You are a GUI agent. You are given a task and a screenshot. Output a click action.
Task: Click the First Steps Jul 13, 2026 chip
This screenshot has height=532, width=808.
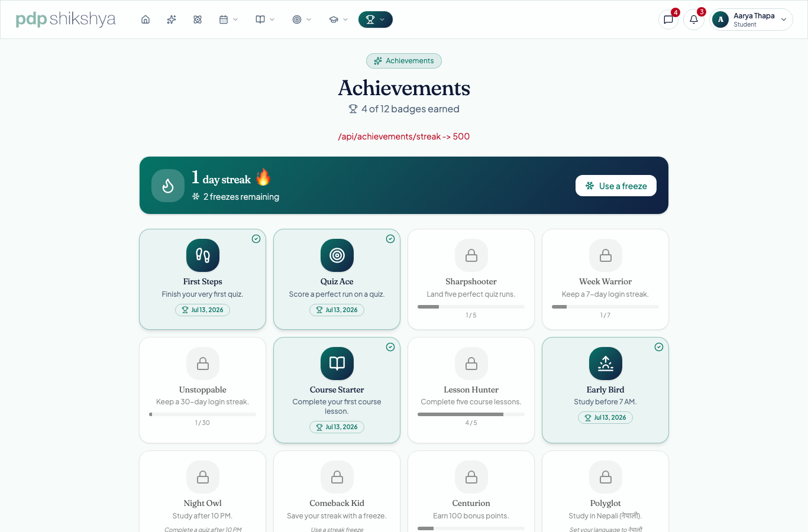(203, 310)
